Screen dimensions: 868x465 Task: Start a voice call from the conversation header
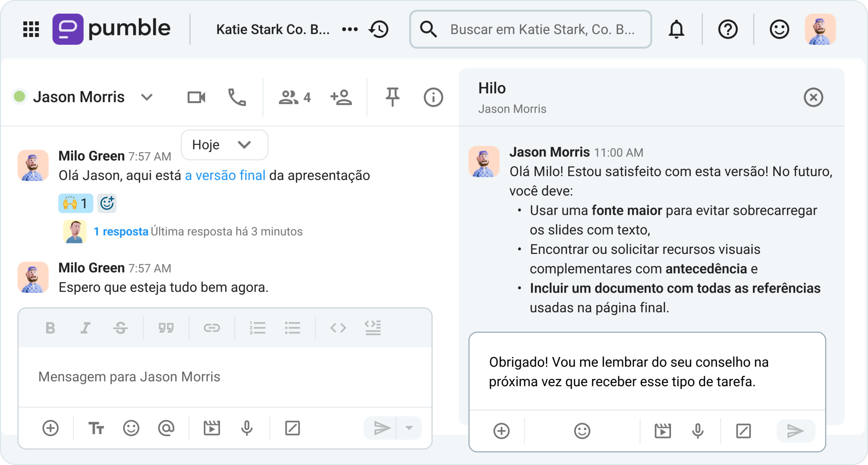tap(237, 97)
